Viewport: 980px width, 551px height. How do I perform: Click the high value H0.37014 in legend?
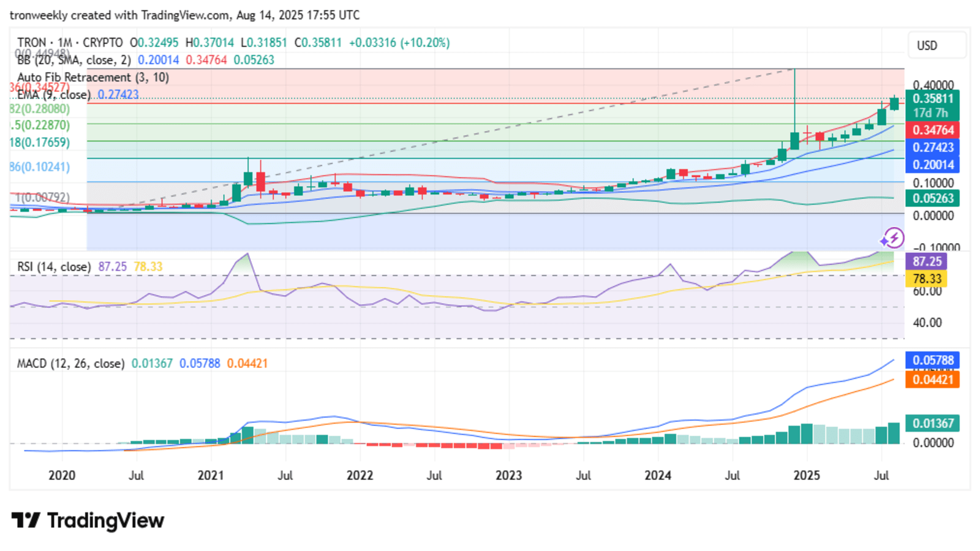[209, 43]
